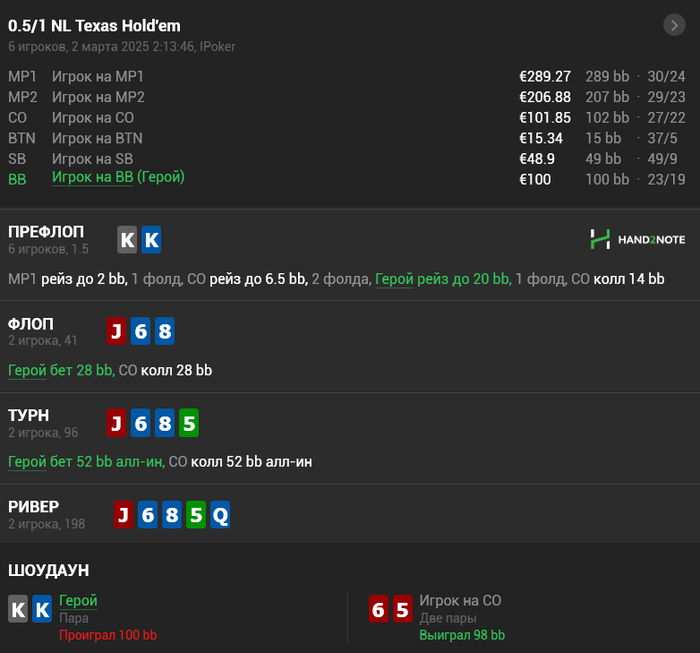Click the '49/9' stats value
The height and width of the screenshot is (653, 700).
point(662,158)
